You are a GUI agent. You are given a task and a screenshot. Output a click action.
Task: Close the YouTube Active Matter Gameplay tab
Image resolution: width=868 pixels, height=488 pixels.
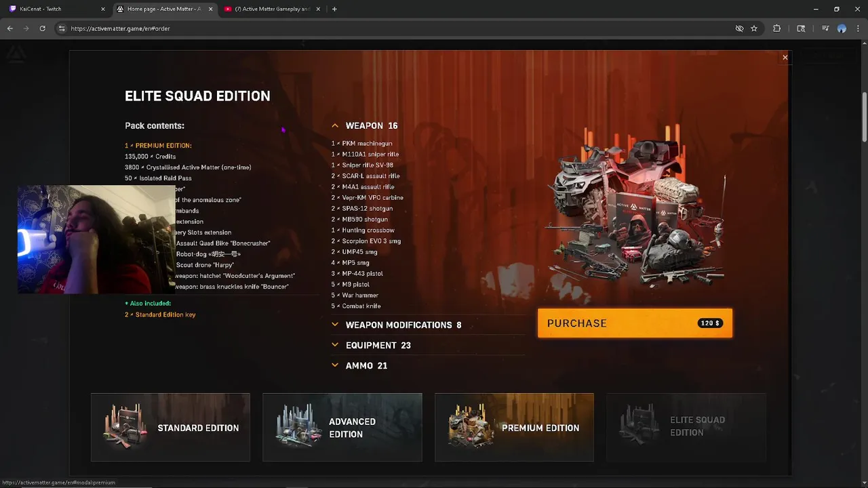(x=317, y=9)
